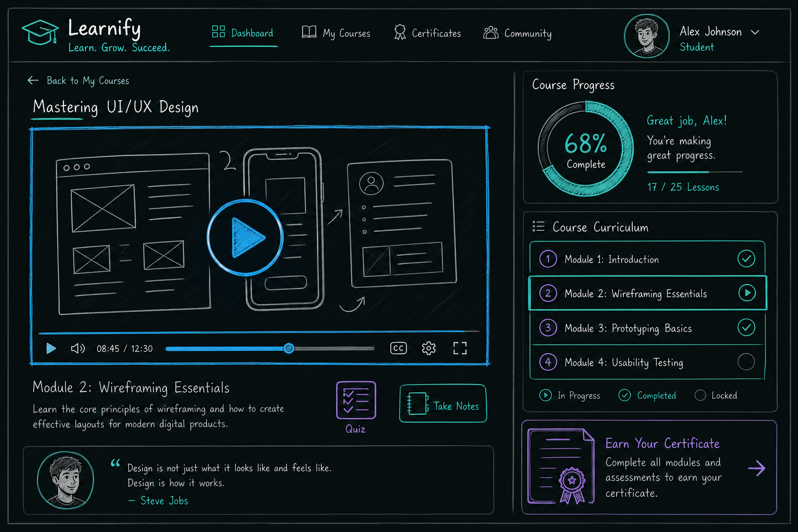Click the Module 3 completed checkmark
The image size is (798, 532).
pos(747,327)
